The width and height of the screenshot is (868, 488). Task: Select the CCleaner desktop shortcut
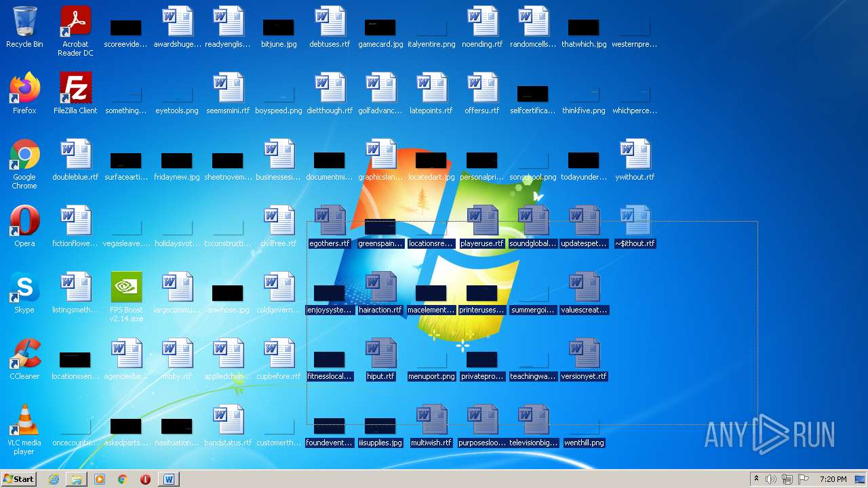click(24, 359)
